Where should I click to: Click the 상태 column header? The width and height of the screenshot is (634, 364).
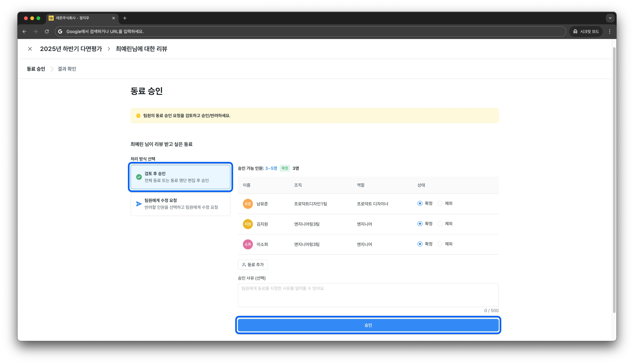pos(421,185)
